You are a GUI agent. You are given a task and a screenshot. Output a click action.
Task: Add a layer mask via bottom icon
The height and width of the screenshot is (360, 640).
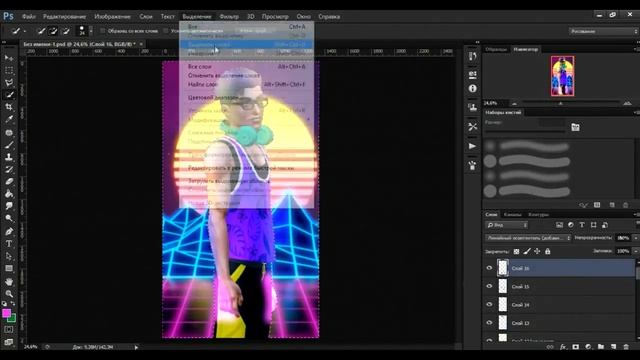click(576, 347)
